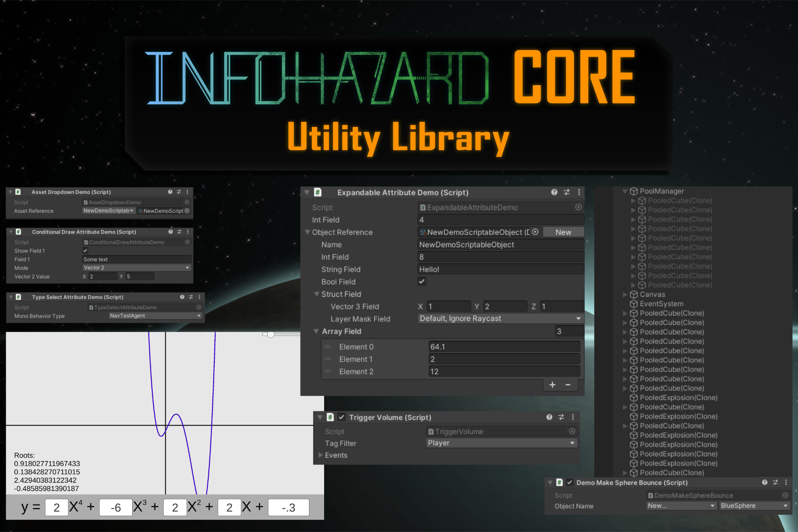
Task: Click the help icon on Demo Make Sphere Bounce header
Action: [x=765, y=482]
